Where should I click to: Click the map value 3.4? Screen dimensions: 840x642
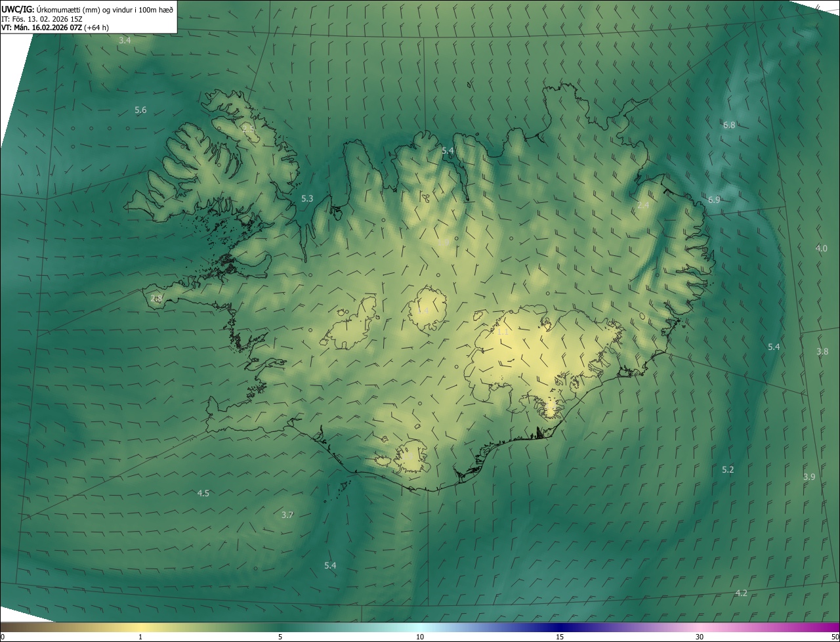(x=125, y=41)
